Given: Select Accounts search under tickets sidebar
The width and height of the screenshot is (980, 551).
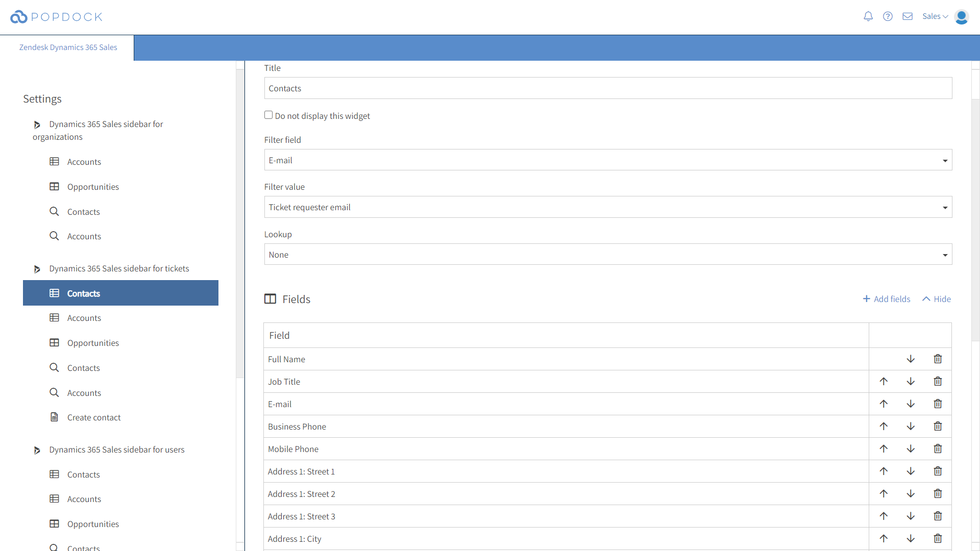Looking at the screenshot, I should pos(76,393).
